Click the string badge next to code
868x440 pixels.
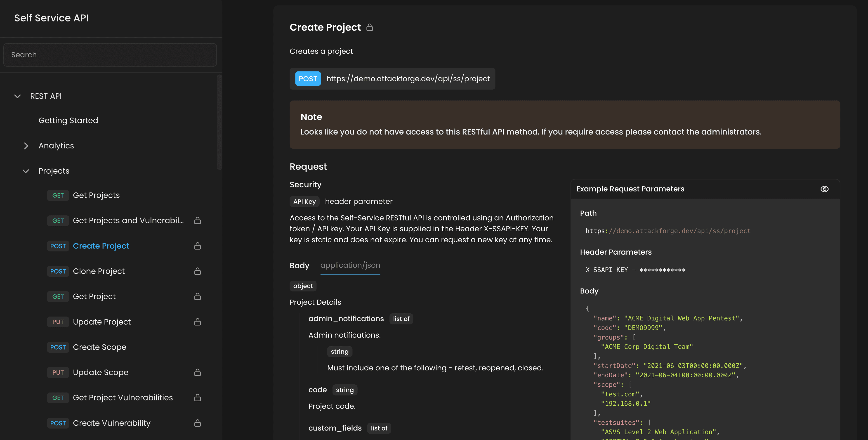[x=345, y=390]
